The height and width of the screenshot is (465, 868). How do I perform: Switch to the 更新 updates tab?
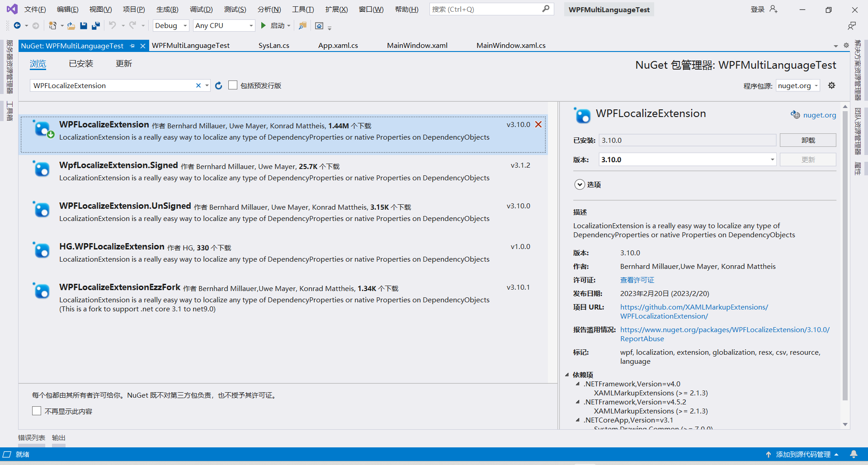click(x=124, y=64)
